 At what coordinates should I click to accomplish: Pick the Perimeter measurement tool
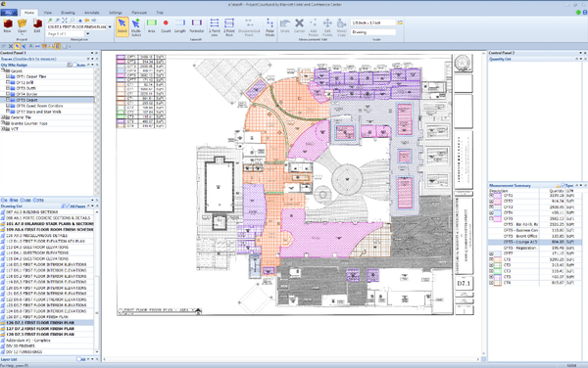pos(197,25)
